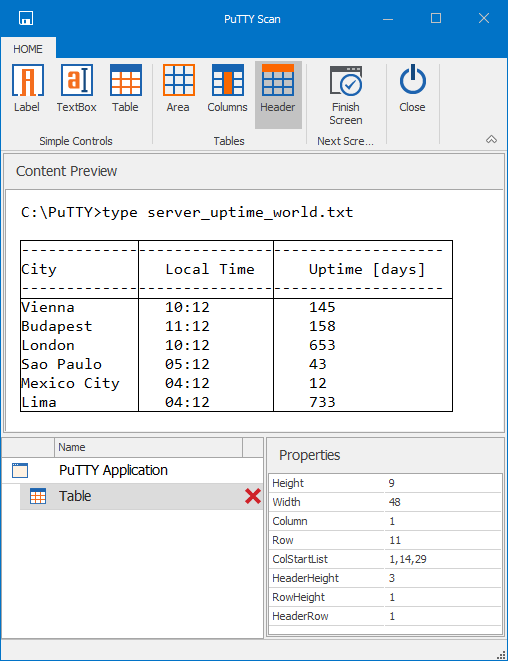Choose the Table control in Simple Controls

click(x=125, y=89)
